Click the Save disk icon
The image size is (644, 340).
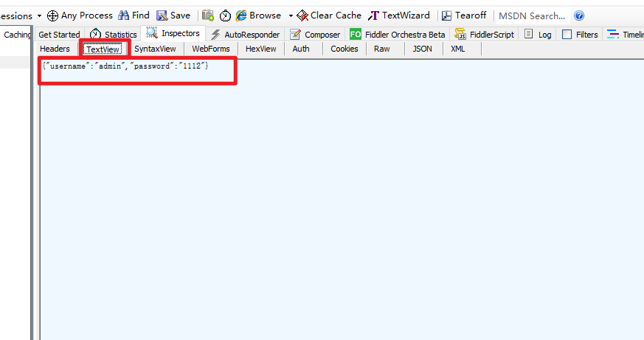point(162,15)
